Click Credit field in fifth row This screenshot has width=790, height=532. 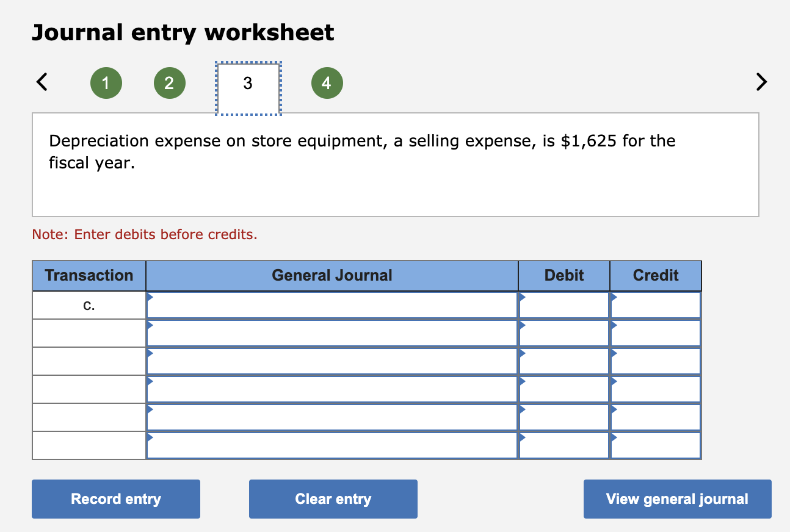[656, 417]
